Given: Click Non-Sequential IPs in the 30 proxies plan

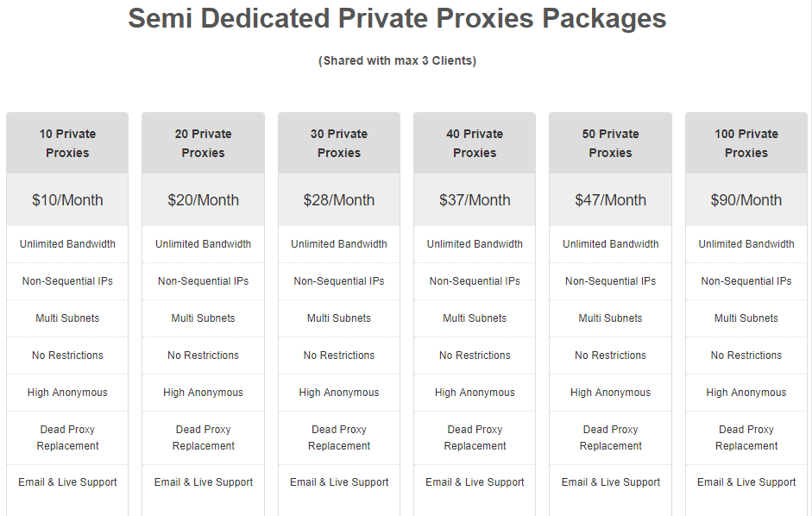Looking at the screenshot, I should tap(339, 281).
